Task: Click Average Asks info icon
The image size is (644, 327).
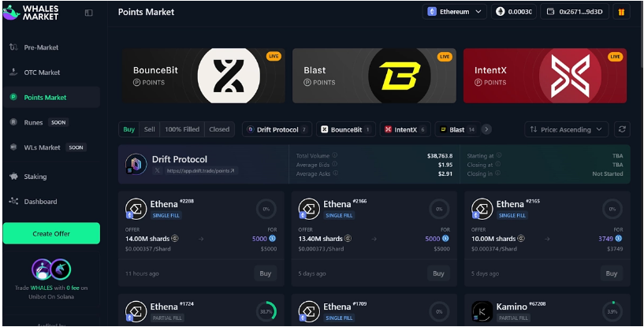Action: [336, 173]
